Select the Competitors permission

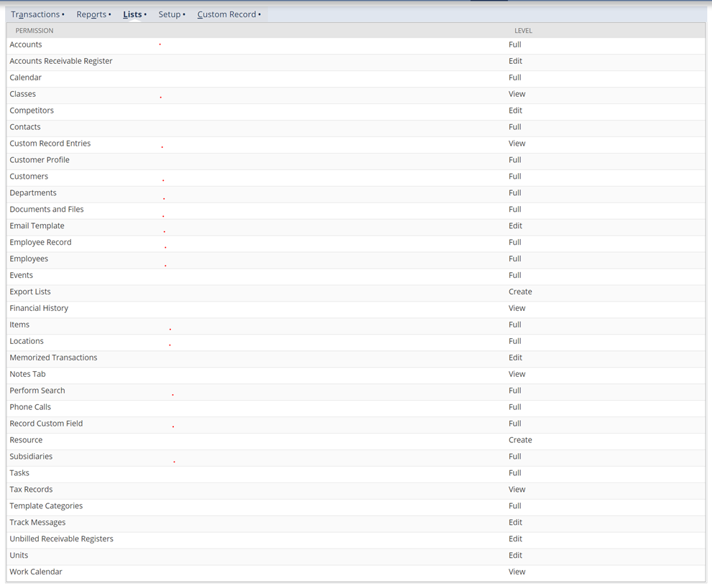32,111
